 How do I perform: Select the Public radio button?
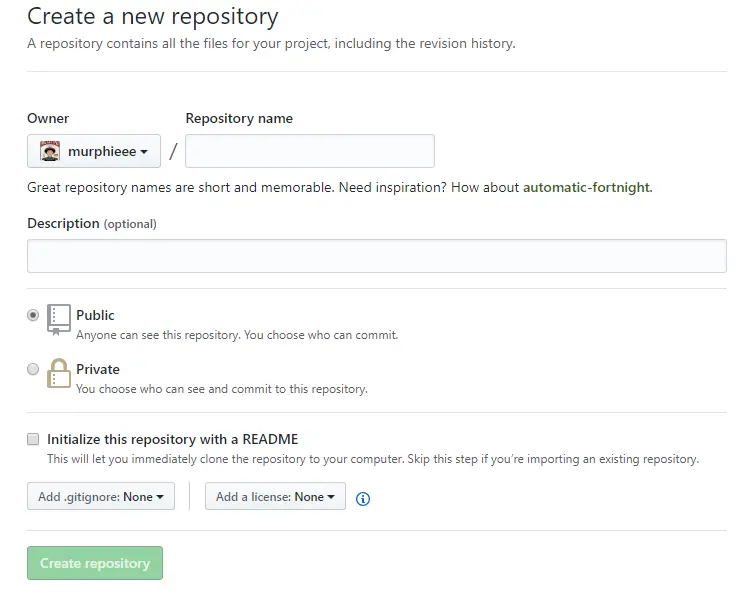coord(33,315)
